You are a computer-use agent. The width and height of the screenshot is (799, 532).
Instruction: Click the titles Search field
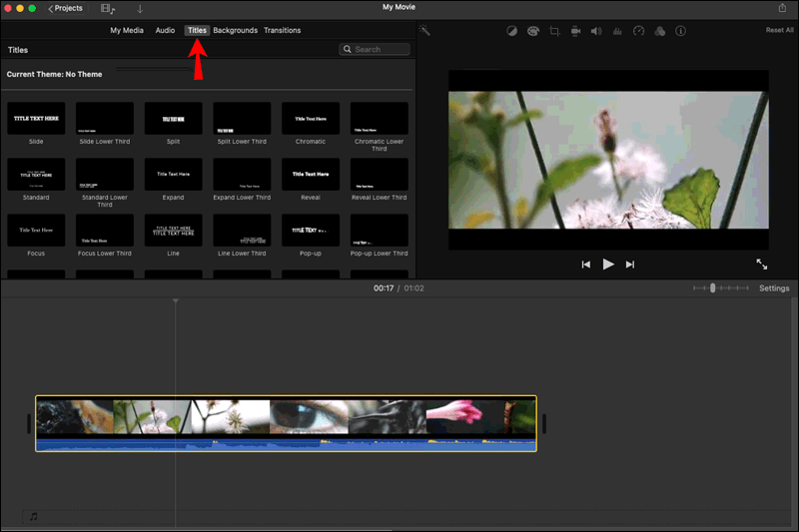[x=375, y=49]
